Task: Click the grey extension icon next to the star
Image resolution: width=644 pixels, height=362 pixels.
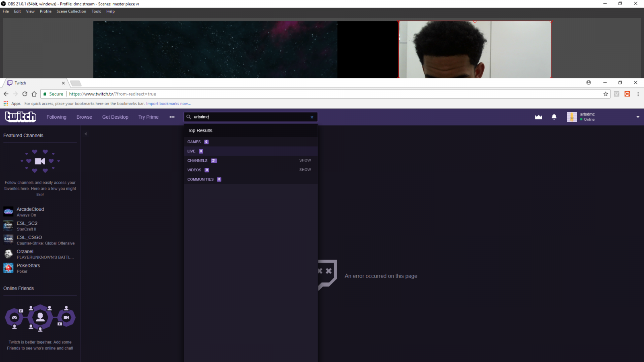Action: tap(616, 94)
